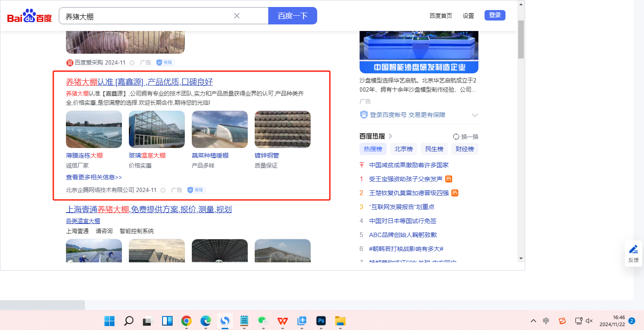Show hidden system tray icons

533,321
